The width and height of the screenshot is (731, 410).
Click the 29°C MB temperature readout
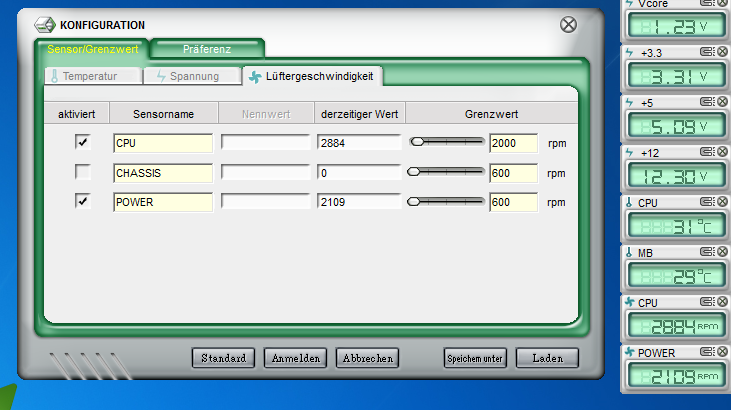point(676,276)
